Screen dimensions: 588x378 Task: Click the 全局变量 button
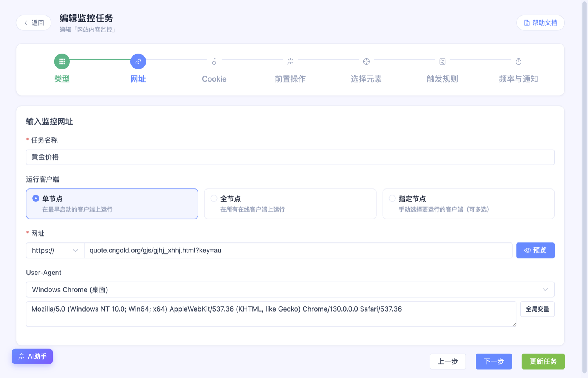point(537,309)
